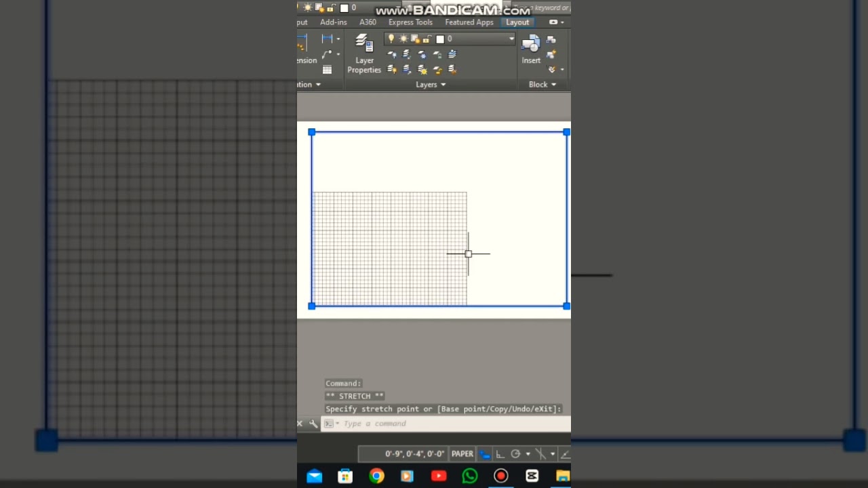
Task: Toggle layer on/off lightbulb in layer dropdown
Action: click(391, 39)
